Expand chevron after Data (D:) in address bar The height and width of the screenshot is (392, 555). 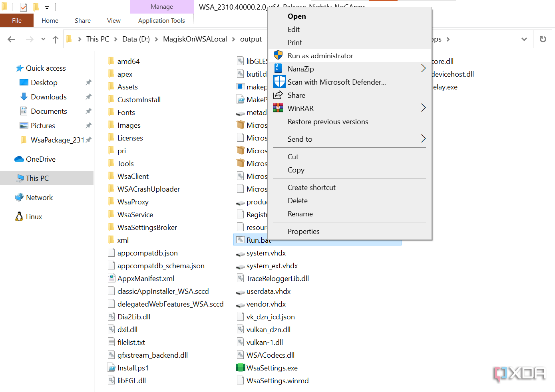[156, 39]
